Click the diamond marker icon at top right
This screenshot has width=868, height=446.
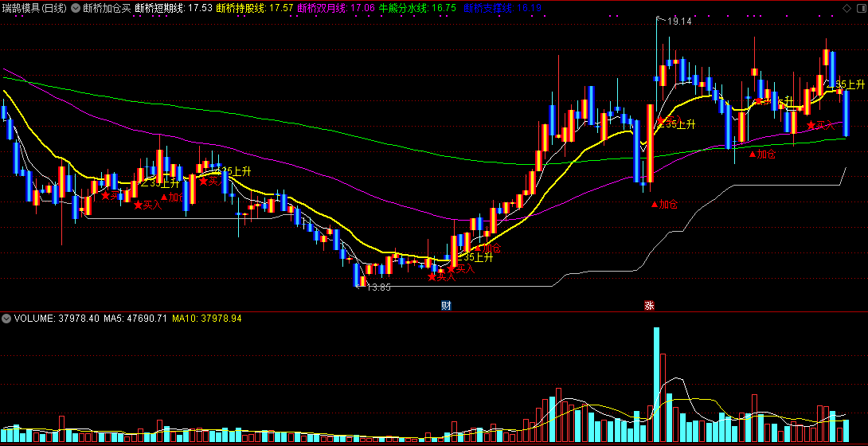coord(846,8)
